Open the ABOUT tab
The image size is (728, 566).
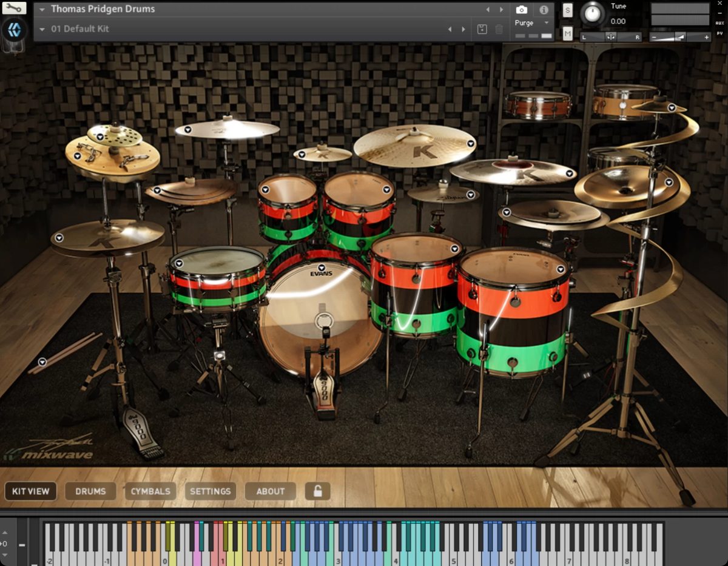[x=271, y=491]
